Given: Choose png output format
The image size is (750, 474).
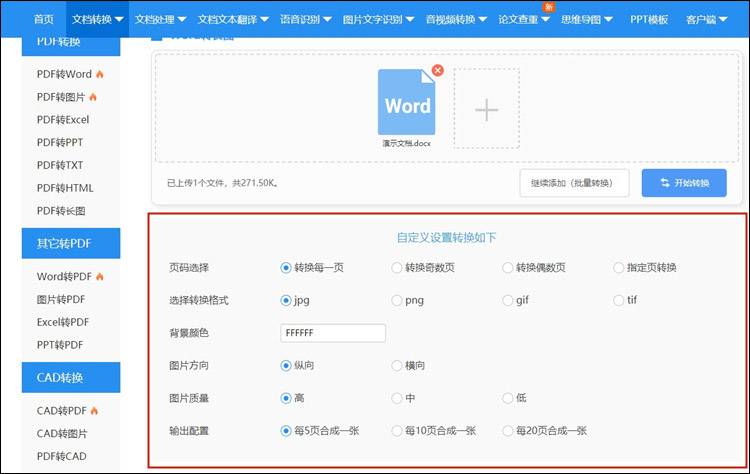Looking at the screenshot, I should pos(397,300).
